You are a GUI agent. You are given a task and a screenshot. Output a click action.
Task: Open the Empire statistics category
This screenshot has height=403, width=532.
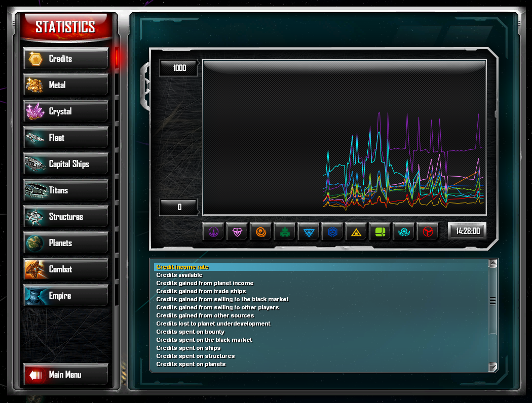(x=66, y=296)
